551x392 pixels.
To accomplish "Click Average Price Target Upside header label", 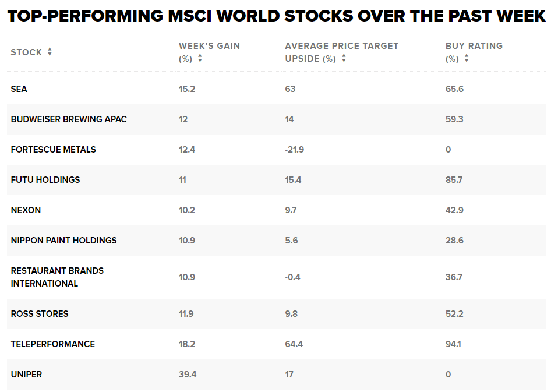I will tap(341, 46).
